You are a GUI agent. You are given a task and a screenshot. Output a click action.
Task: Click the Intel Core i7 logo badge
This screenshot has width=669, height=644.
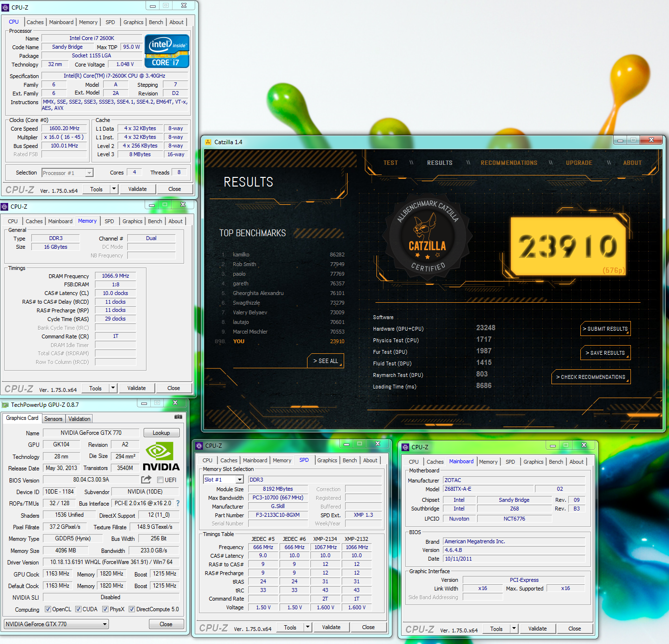pyautogui.click(x=167, y=51)
